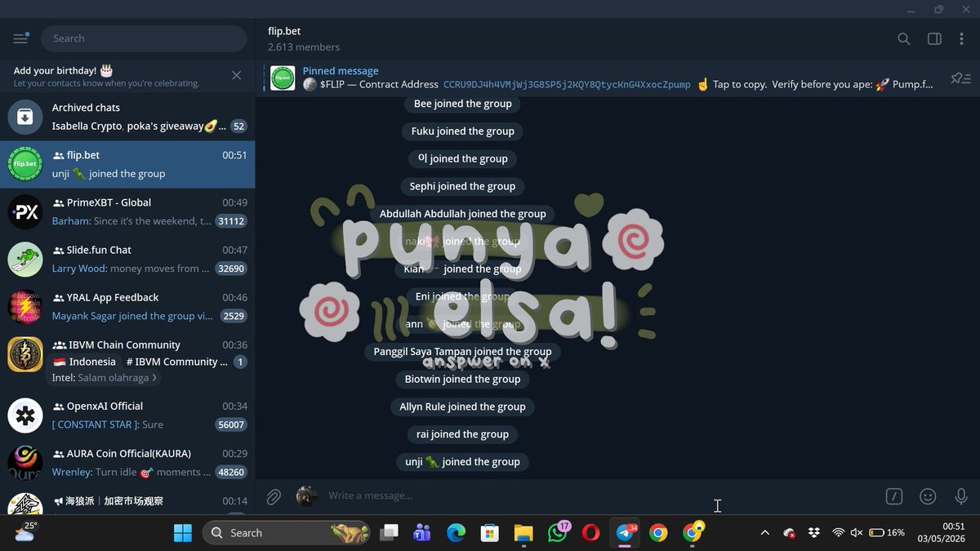Open the Archived chats folder
Viewport: 980px width, 551px height.
coord(127,117)
